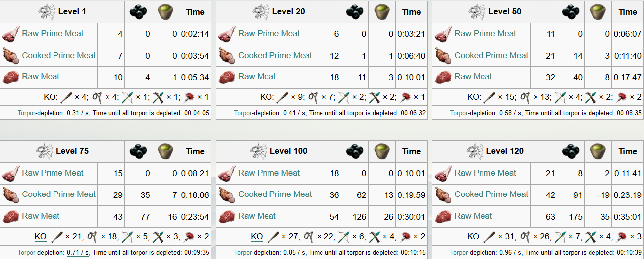Viewport: 644px width, 259px height.
Task: Click the Raw Meat icon in the Level 120 table
Action: (x=443, y=216)
